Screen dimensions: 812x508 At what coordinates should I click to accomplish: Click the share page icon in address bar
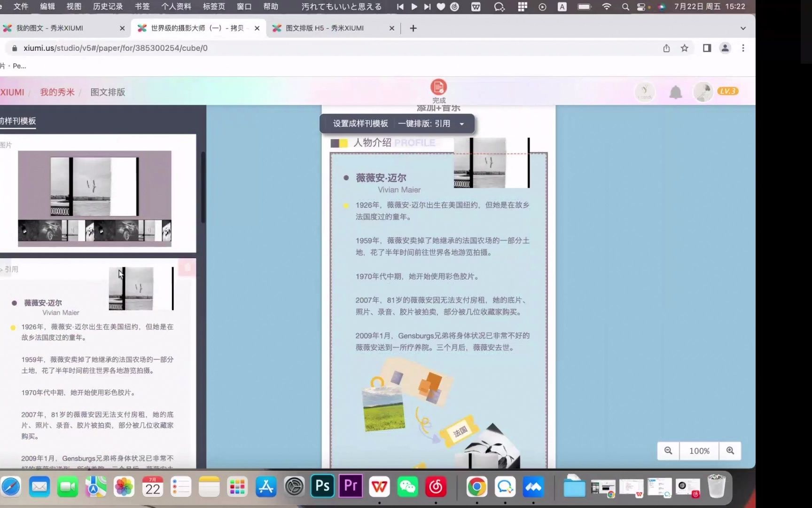pyautogui.click(x=666, y=48)
